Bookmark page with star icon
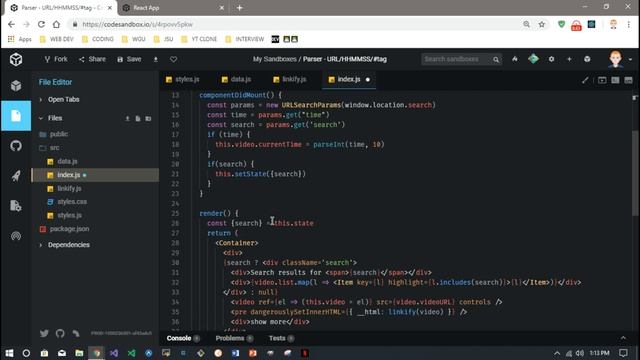This screenshot has height=360, width=640. [x=542, y=24]
